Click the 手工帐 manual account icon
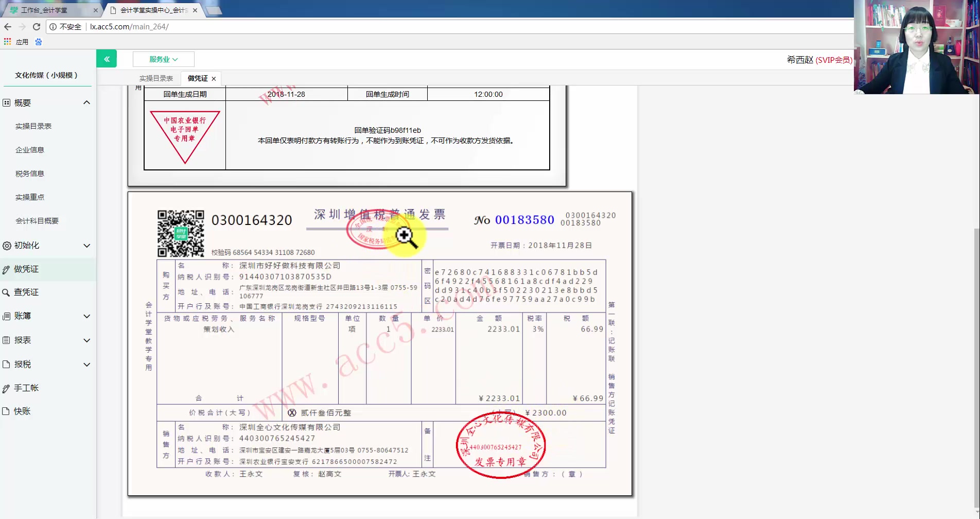 click(x=5, y=388)
